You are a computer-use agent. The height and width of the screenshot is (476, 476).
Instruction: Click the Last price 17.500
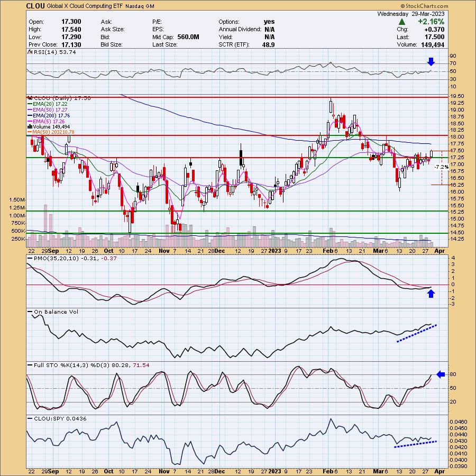click(x=435, y=37)
